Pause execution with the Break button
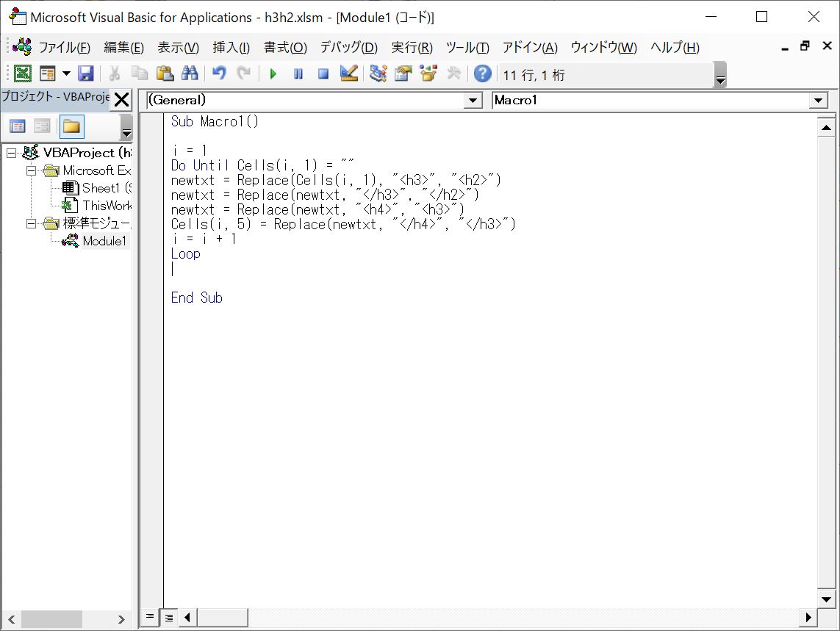This screenshot has width=840, height=631. click(298, 73)
